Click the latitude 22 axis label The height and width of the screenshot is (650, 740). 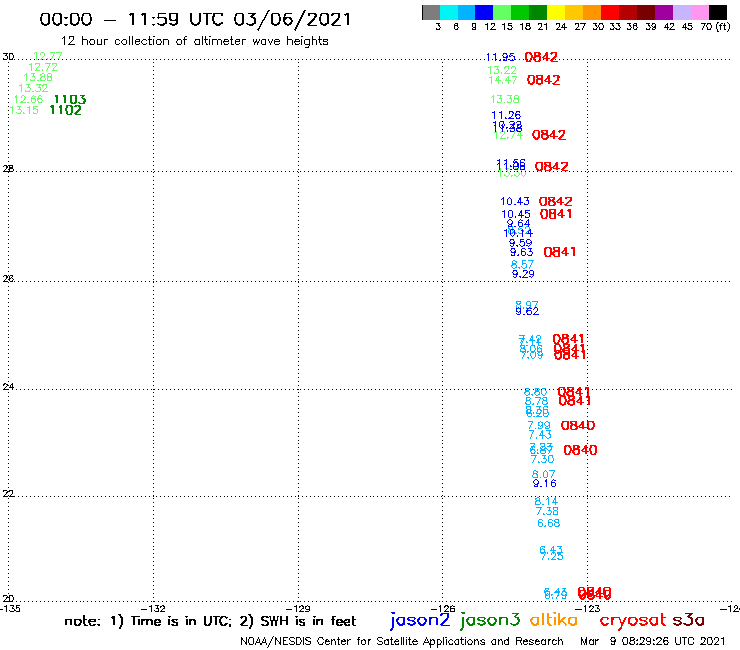point(8,493)
